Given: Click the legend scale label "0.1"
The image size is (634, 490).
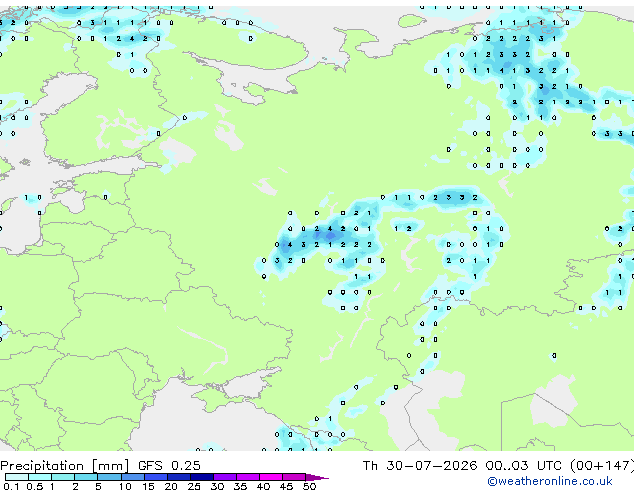Looking at the screenshot, I should [x=11, y=486].
